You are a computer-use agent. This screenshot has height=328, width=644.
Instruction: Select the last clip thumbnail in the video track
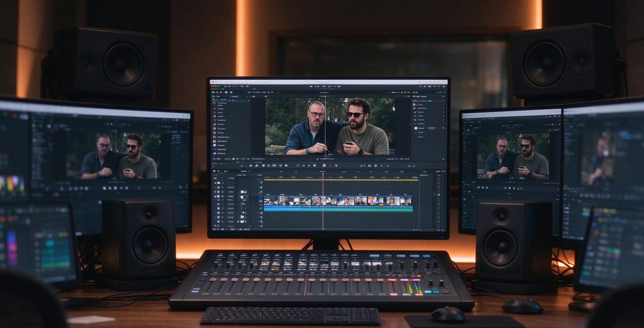click(406, 200)
